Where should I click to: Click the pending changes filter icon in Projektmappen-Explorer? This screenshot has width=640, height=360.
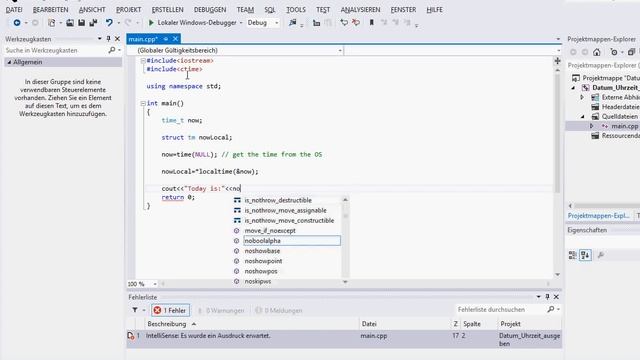pyautogui.click(x=614, y=52)
